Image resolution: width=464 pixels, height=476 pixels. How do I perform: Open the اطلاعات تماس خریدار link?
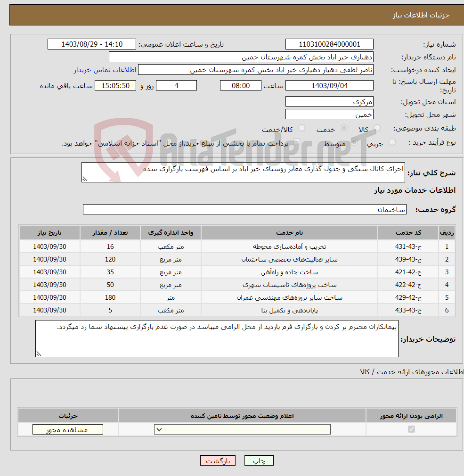(105, 70)
